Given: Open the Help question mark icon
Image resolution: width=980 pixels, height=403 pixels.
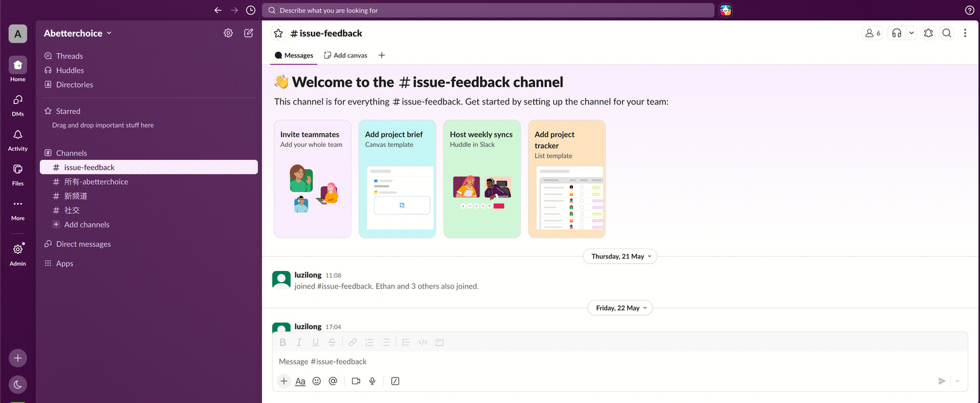Looking at the screenshot, I should tap(970, 10).
